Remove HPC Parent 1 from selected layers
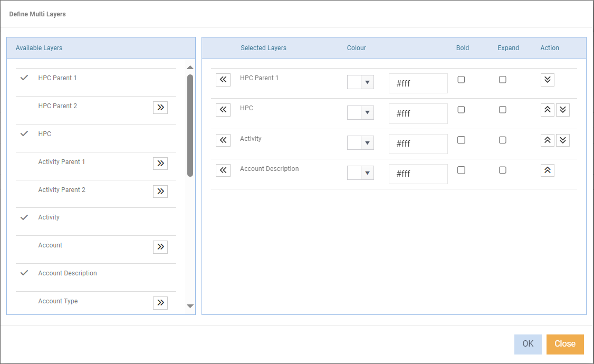Image resolution: width=594 pixels, height=364 pixels. tap(223, 80)
